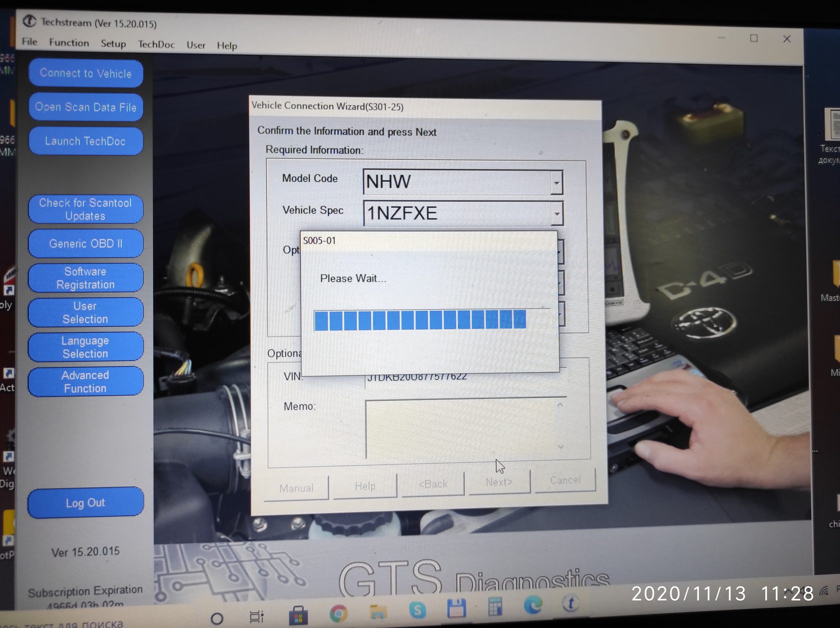Click the Subscription Expiration label
The height and width of the screenshot is (628, 840).
[x=85, y=591]
